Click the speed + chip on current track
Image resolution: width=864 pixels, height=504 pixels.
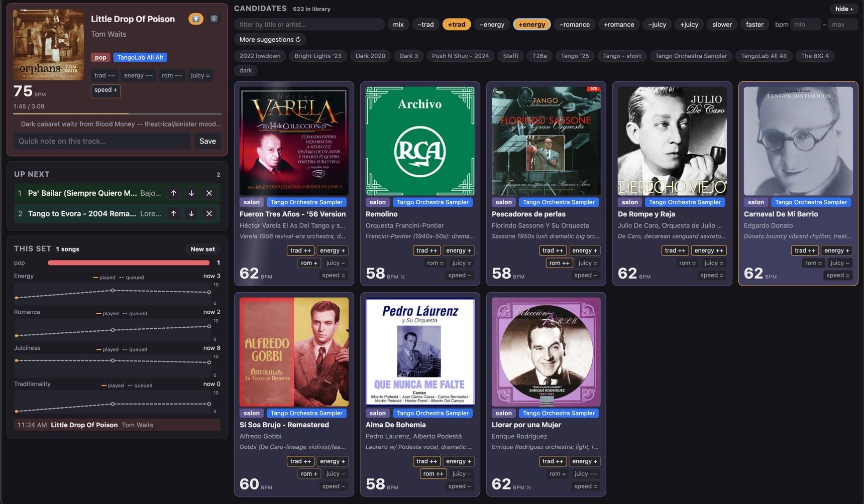105,90
